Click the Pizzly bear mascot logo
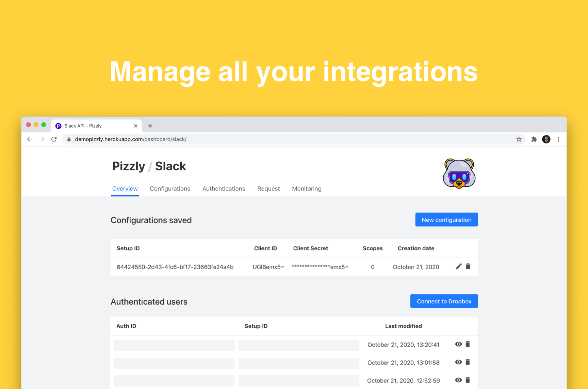 point(459,173)
